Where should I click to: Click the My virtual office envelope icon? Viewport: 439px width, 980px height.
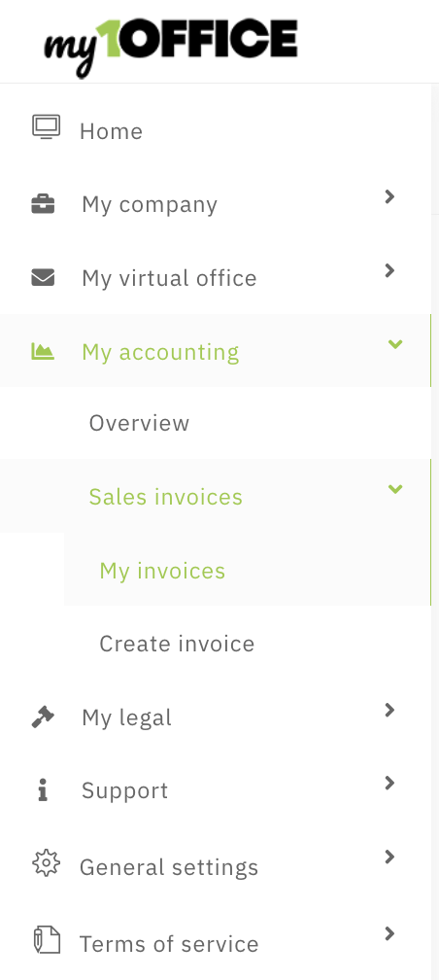click(43, 277)
